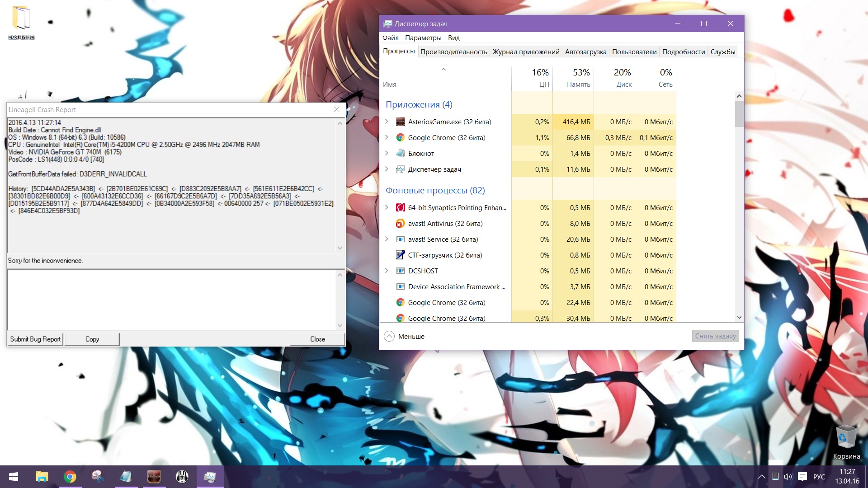Expand the 64-bit Synaptics Pointing row
Screen dimensions: 868x488
point(387,207)
